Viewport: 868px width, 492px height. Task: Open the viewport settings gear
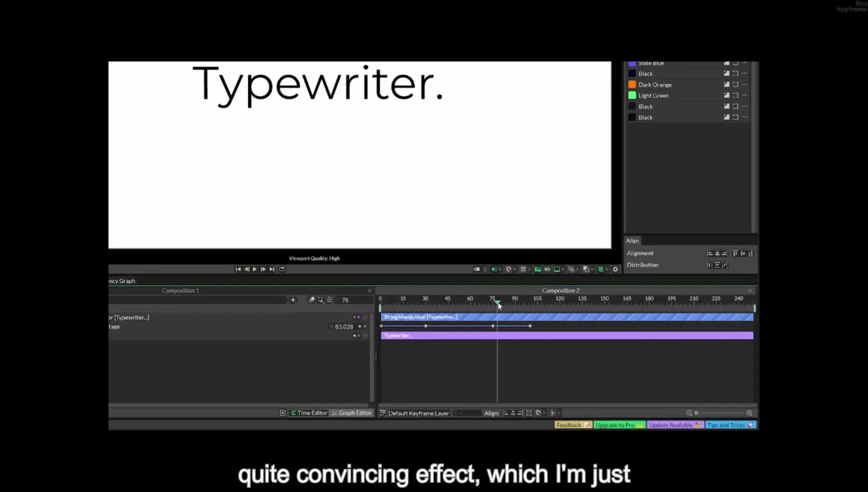point(615,269)
